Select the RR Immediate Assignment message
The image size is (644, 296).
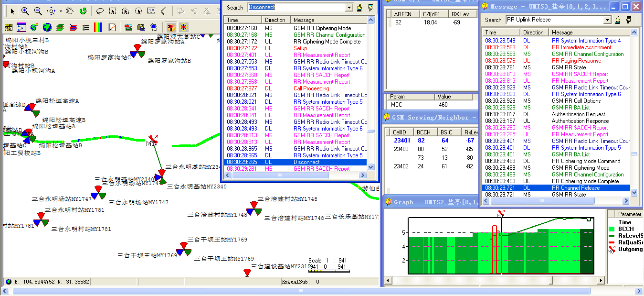pyautogui.click(x=556, y=47)
